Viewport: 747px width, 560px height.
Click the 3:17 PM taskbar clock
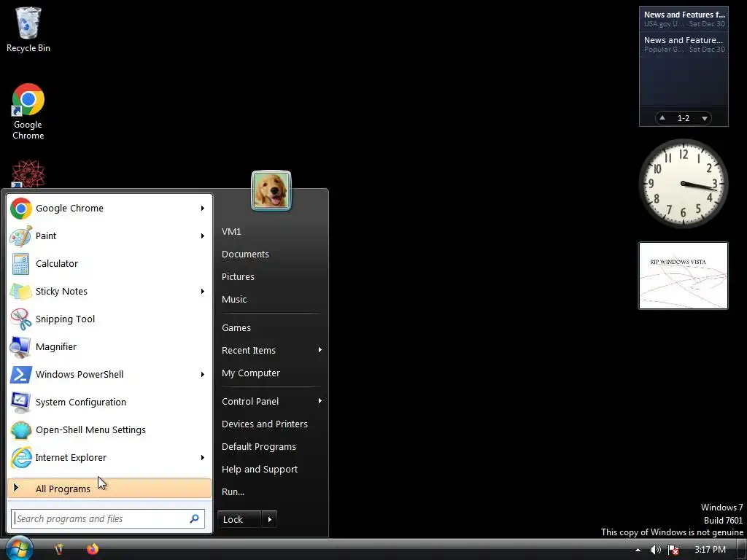(x=710, y=550)
